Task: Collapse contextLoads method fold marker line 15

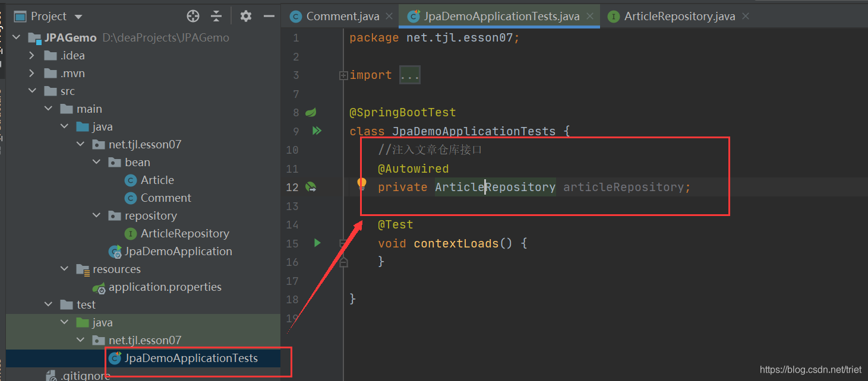Action: coord(343,243)
